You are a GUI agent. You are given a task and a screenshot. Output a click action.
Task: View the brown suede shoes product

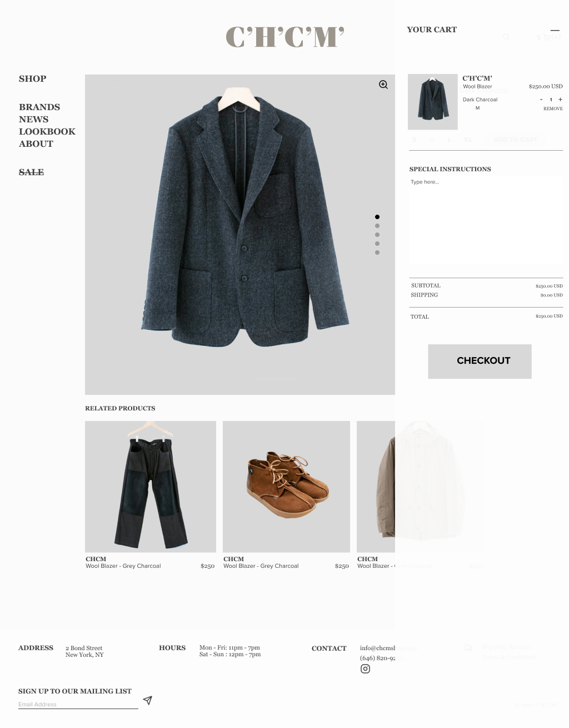[286, 487]
